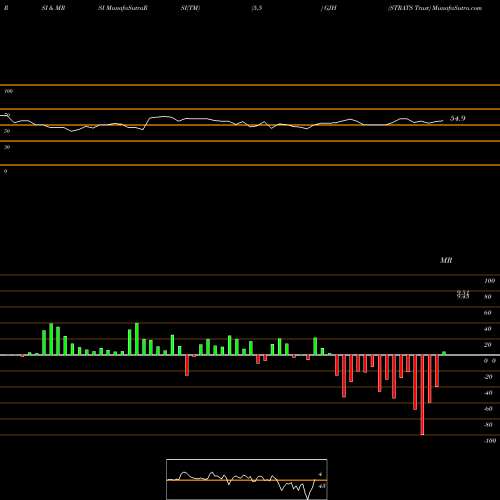The width and height of the screenshot is (500, 500).
Task: Click the 80 label on the MR axis
Action: (488, 297)
